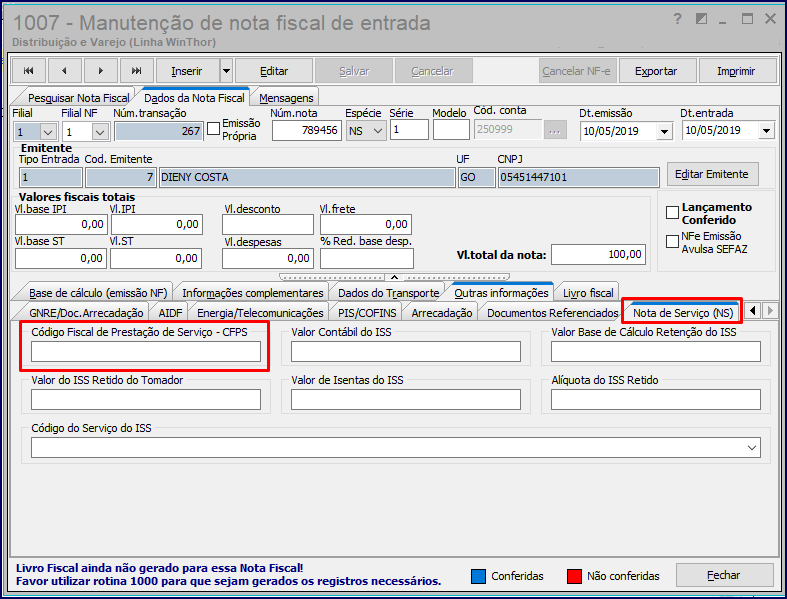Switch to Pesquisar Nota Fiscal tab
The image size is (787, 599).
79,97
